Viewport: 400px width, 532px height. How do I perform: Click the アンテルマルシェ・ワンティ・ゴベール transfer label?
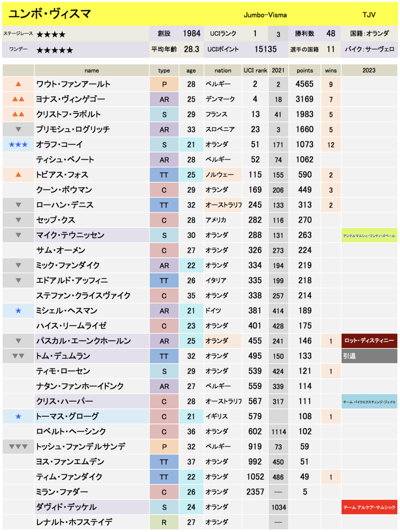click(369, 235)
